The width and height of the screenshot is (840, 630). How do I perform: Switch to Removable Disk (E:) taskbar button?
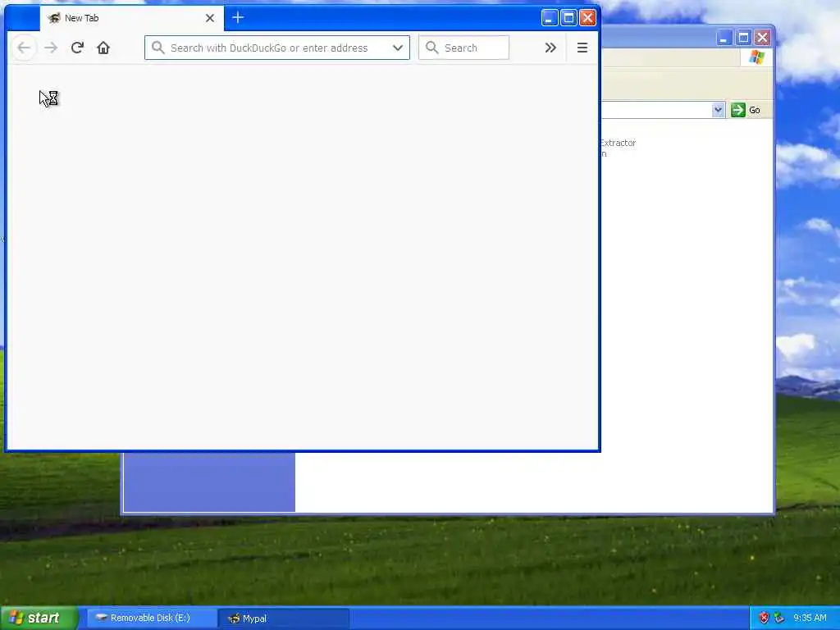tap(151, 619)
